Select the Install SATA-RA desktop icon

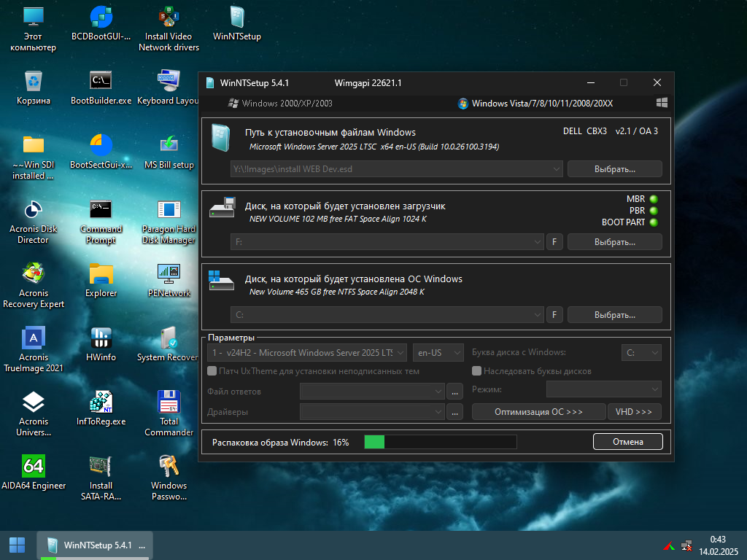point(101,478)
